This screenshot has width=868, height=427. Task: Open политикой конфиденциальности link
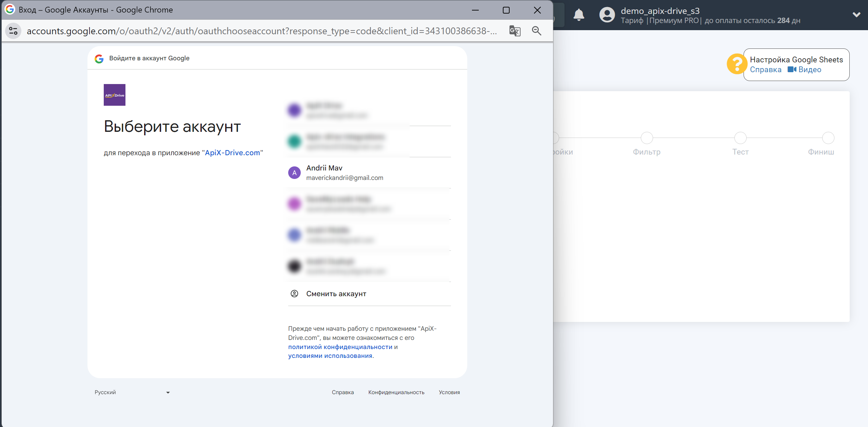click(x=340, y=347)
